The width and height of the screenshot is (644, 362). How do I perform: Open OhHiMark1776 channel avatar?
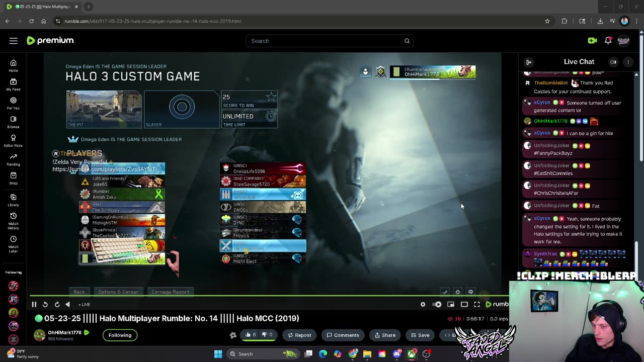pos(39,335)
